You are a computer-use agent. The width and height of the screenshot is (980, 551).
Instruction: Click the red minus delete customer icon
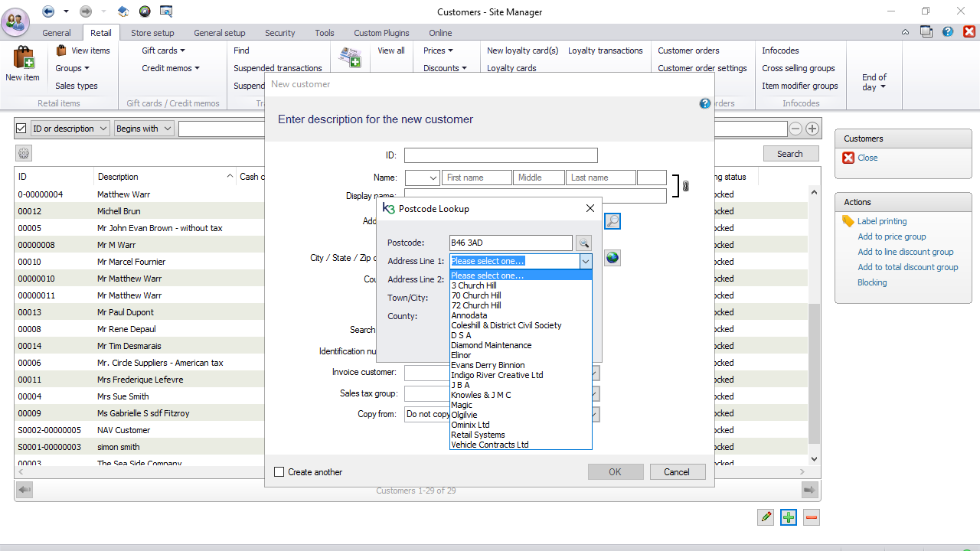812,517
